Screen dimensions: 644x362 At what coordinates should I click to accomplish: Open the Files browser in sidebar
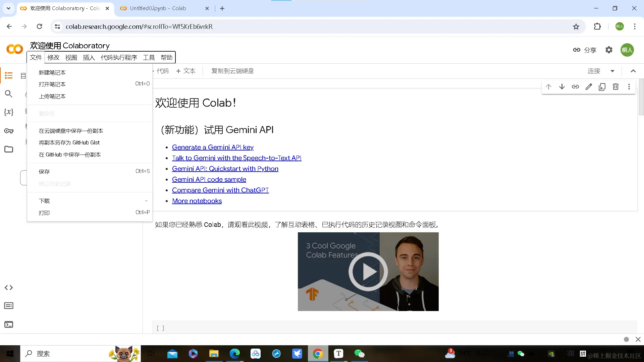coord(9,149)
